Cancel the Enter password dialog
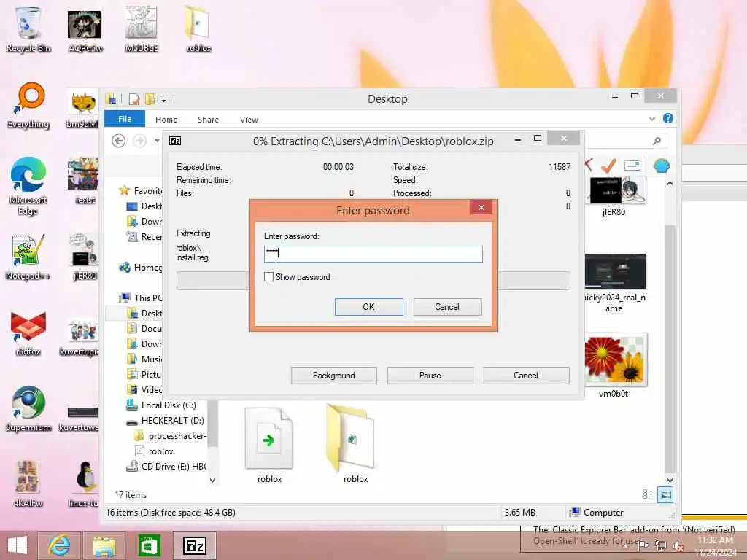 click(447, 307)
